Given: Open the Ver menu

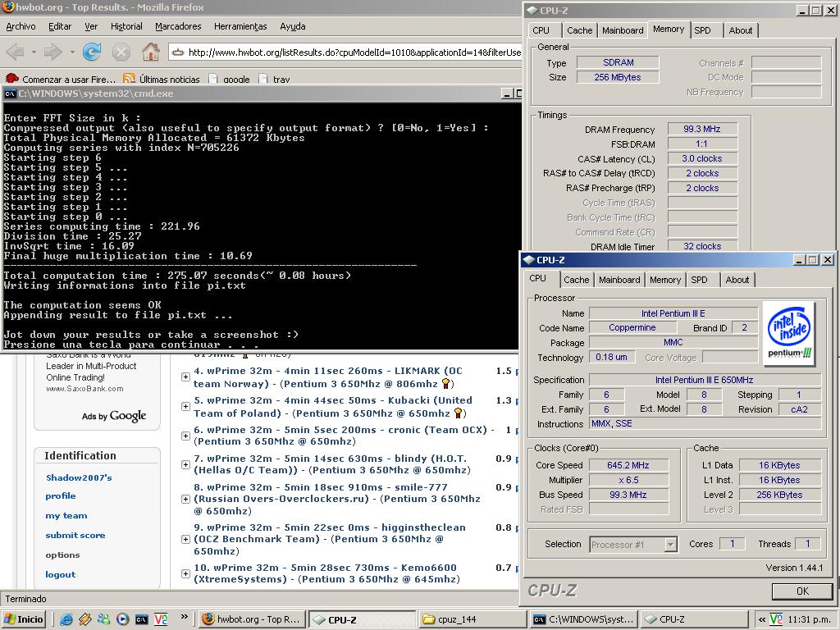Looking at the screenshot, I should (x=91, y=26).
